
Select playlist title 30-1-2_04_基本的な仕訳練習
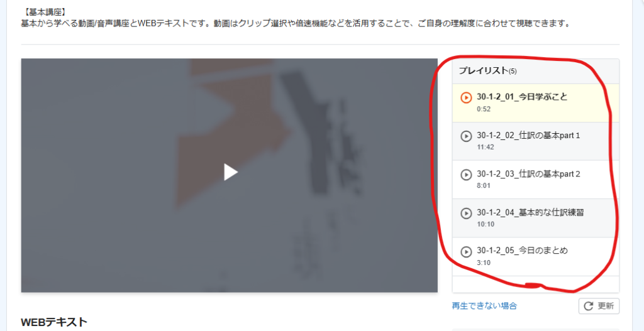point(530,212)
